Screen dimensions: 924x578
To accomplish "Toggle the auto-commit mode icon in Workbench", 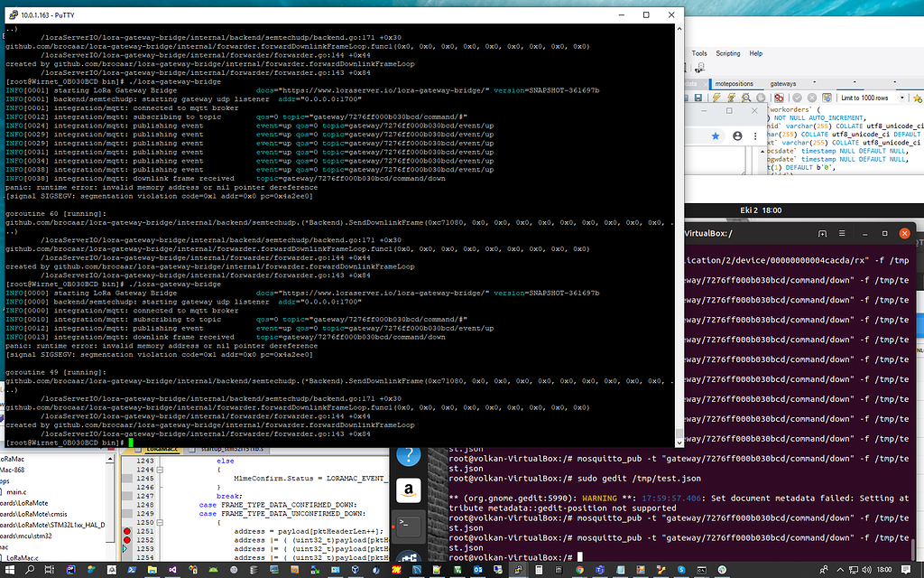I will [x=827, y=98].
